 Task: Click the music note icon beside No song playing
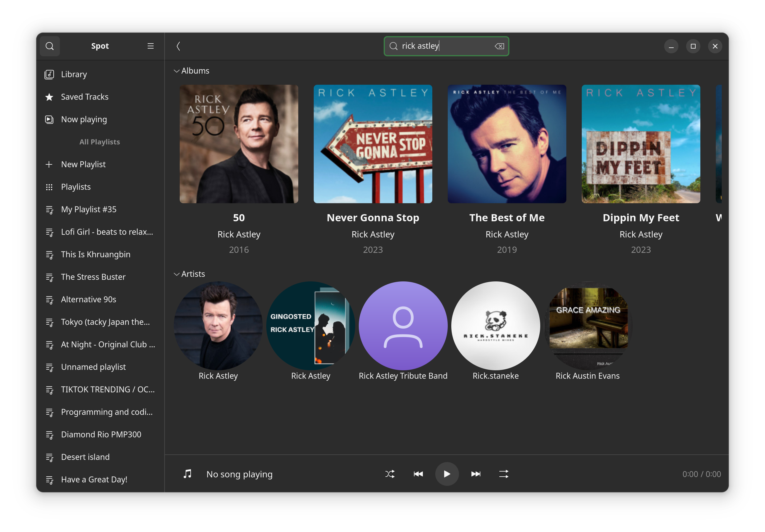[188, 474]
